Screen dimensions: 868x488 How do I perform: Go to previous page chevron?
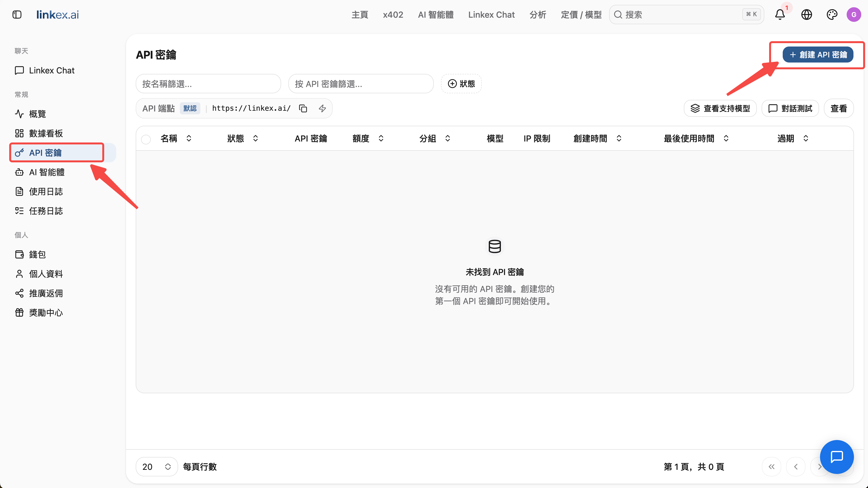(796, 466)
